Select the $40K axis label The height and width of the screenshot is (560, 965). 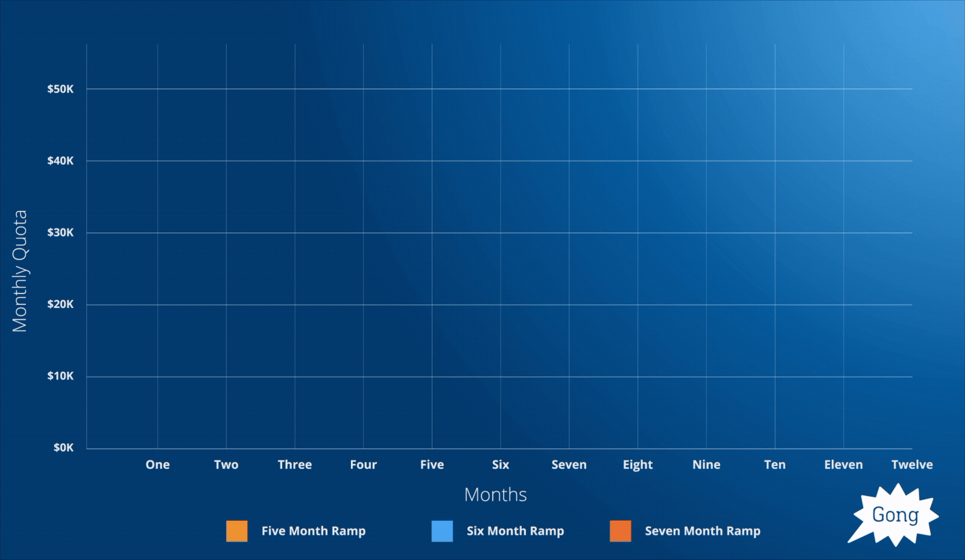pyautogui.click(x=60, y=161)
